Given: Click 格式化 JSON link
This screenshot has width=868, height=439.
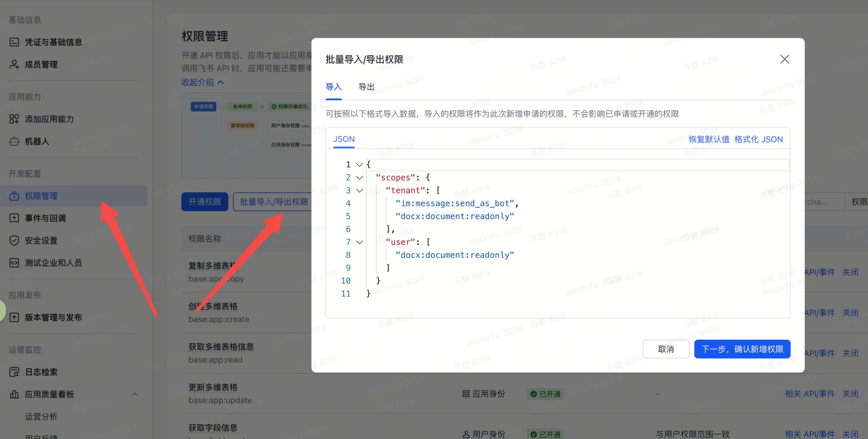Looking at the screenshot, I should point(758,139).
